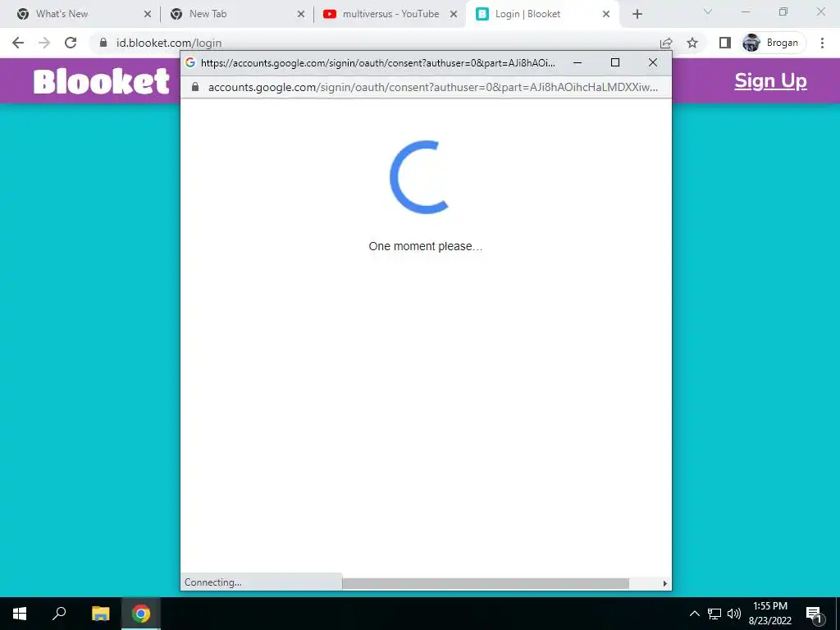Reload the Blooket login page

(71, 43)
